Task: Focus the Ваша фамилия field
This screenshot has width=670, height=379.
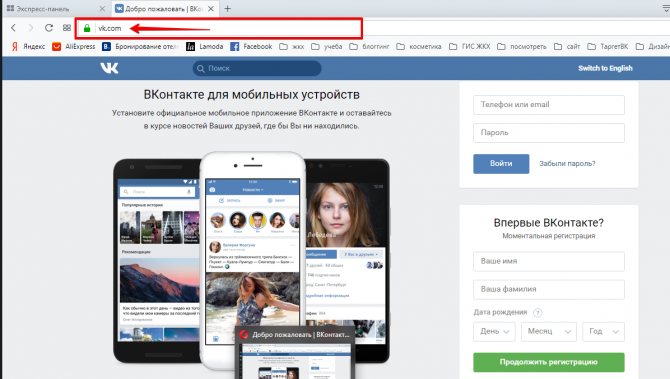Action: (549, 289)
